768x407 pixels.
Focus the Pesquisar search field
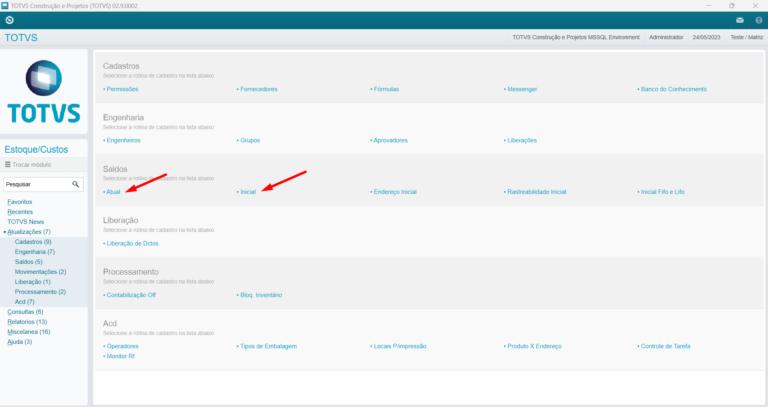tap(36, 184)
